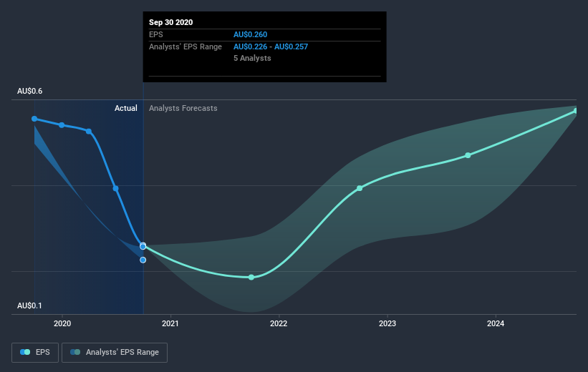Click the final forecast point at far right
The width and height of the screenshot is (588, 372).
tap(576, 111)
